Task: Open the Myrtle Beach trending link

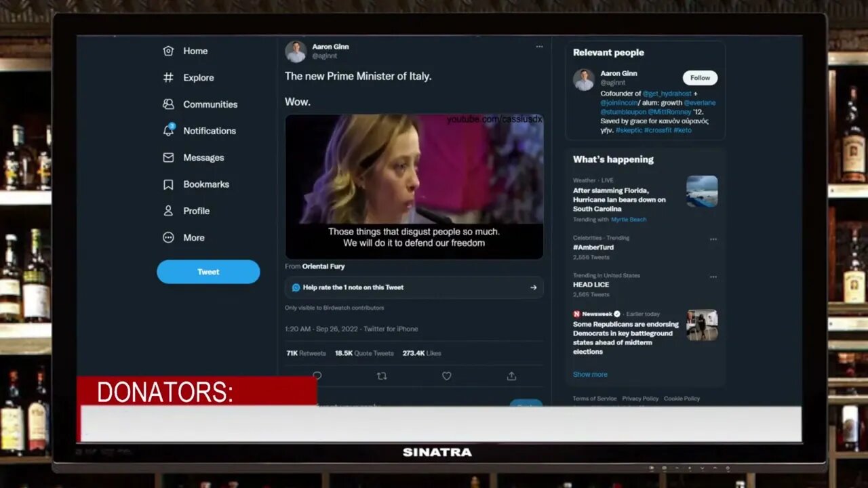Action: (x=629, y=220)
